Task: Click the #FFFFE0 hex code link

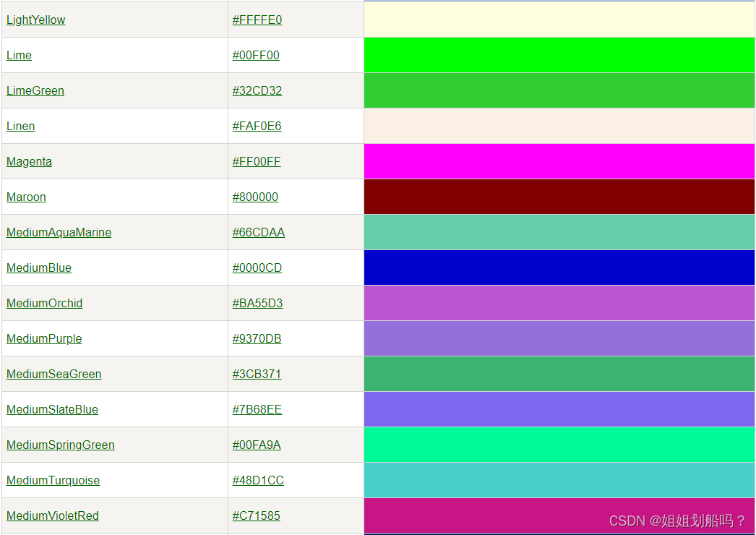Action: point(257,20)
